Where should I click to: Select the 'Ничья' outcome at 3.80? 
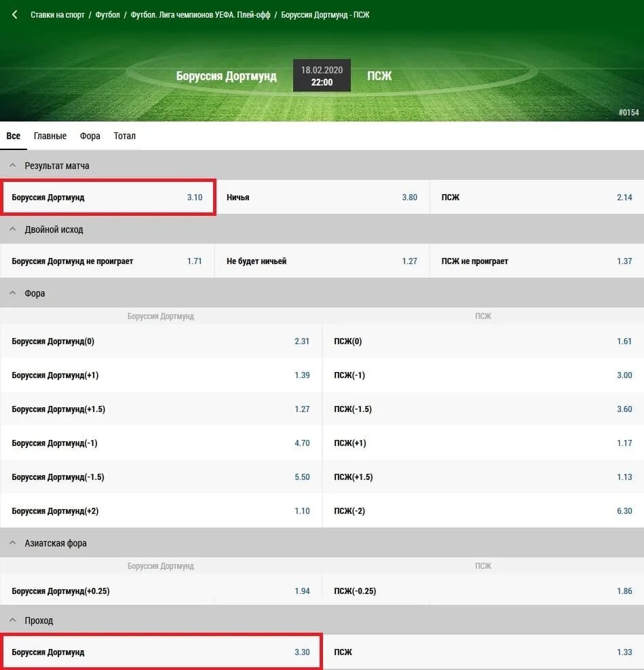tap(322, 197)
